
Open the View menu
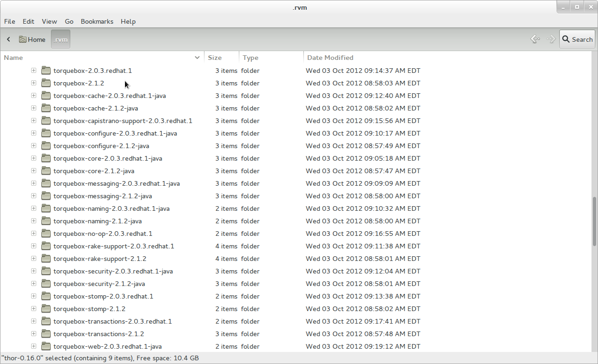pyautogui.click(x=49, y=21)
